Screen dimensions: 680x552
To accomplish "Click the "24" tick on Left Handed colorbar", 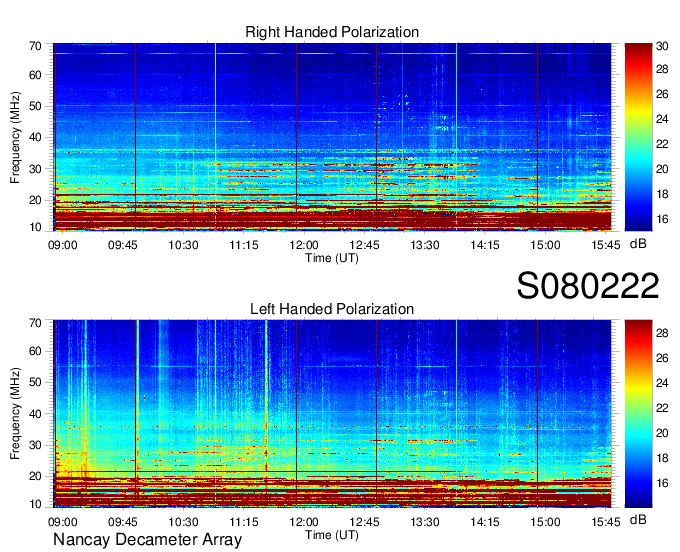I will [662, 383].
